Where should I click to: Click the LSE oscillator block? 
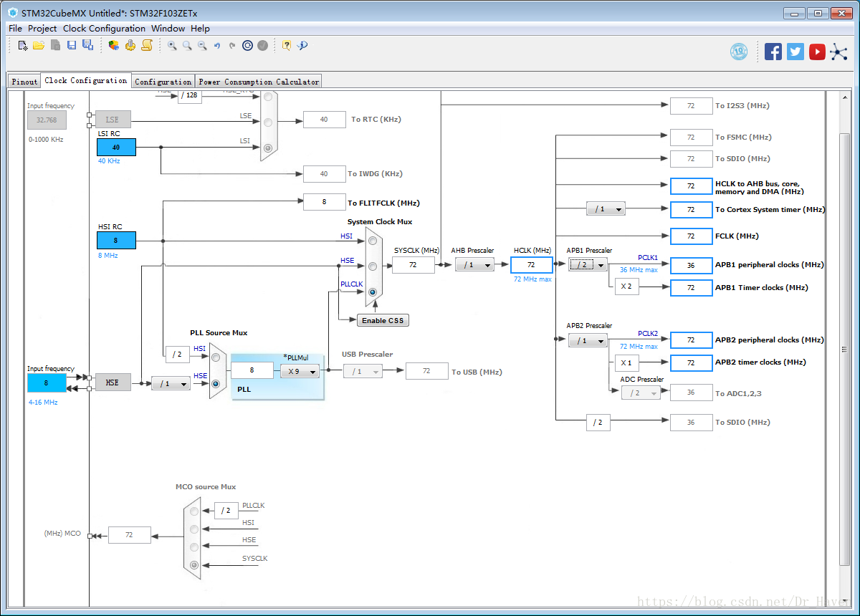113,120
